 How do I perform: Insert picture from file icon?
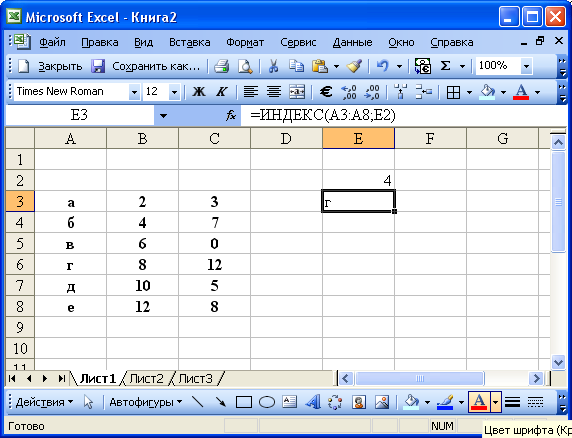tap(382, 402)
